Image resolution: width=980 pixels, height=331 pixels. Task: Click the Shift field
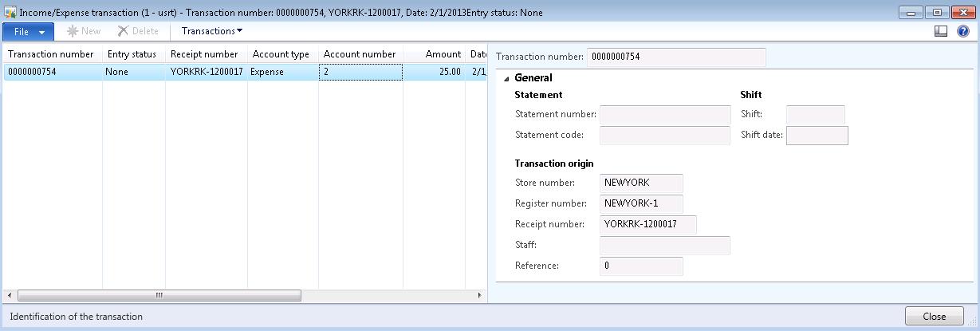click(x=815, y=115)
